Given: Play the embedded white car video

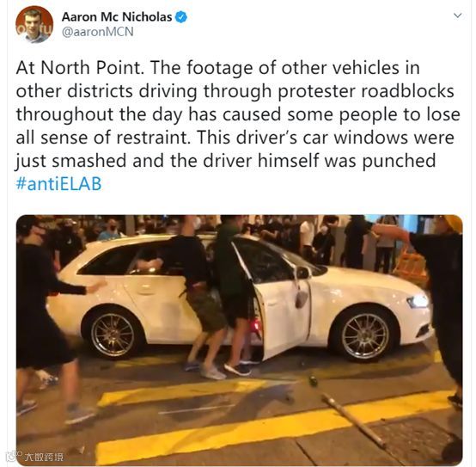Looking at the screenshot, I should [240, 340].
